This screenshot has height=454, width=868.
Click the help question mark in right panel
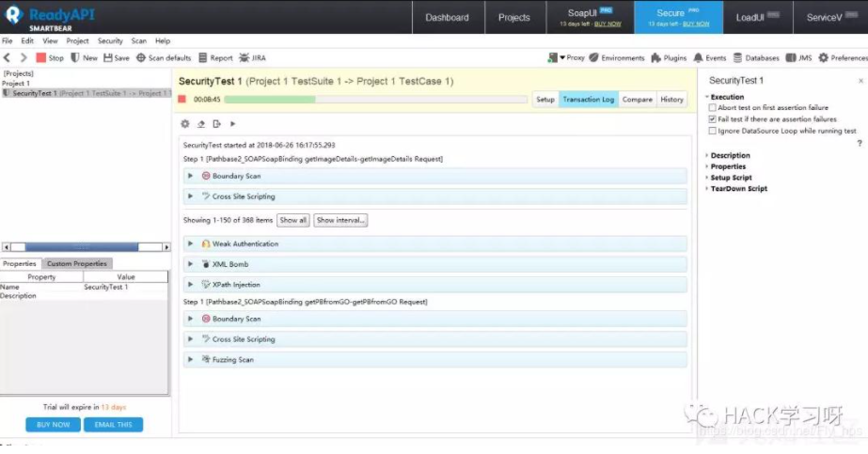tap(860, 143)
